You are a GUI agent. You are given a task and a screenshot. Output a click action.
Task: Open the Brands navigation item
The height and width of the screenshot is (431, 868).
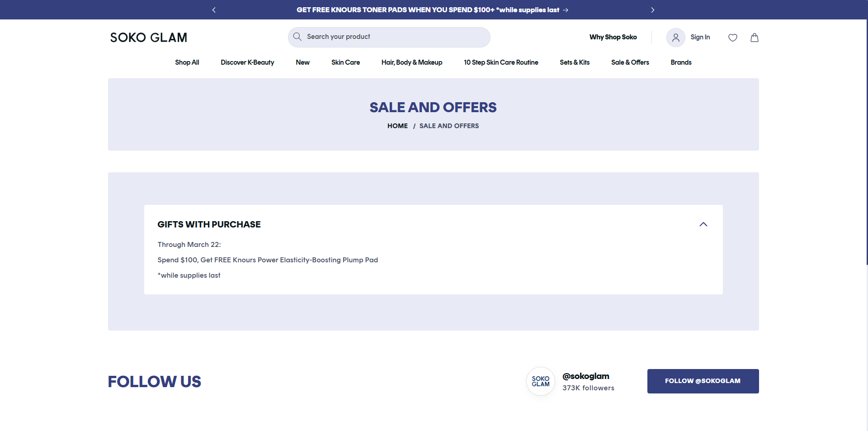[x=681, y=62]
